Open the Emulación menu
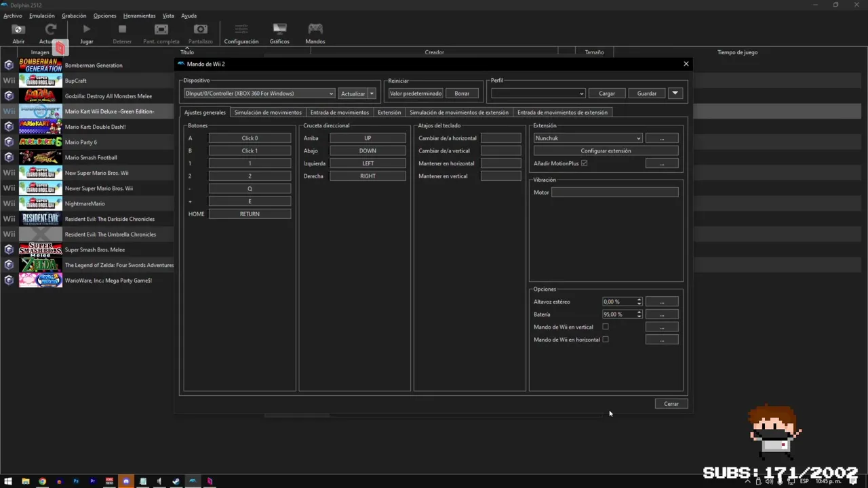This screenshot has height=488, width=868. tap(42, 16)
